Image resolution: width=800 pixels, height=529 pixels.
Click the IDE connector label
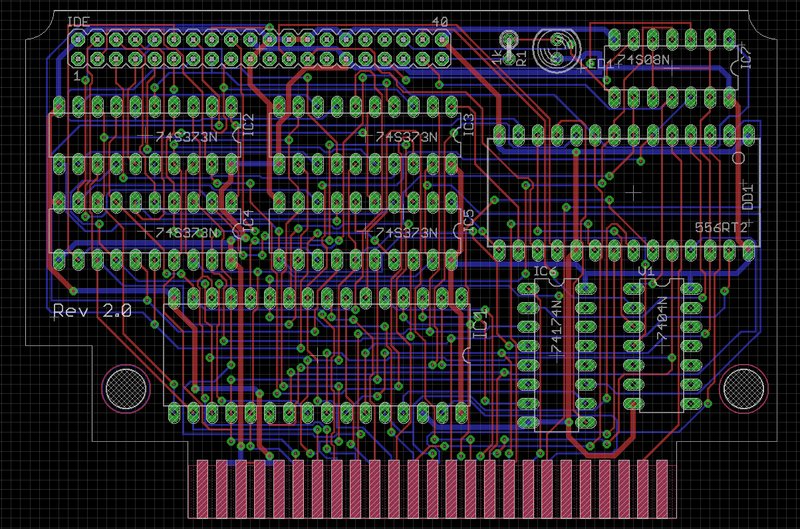[79, 22]
